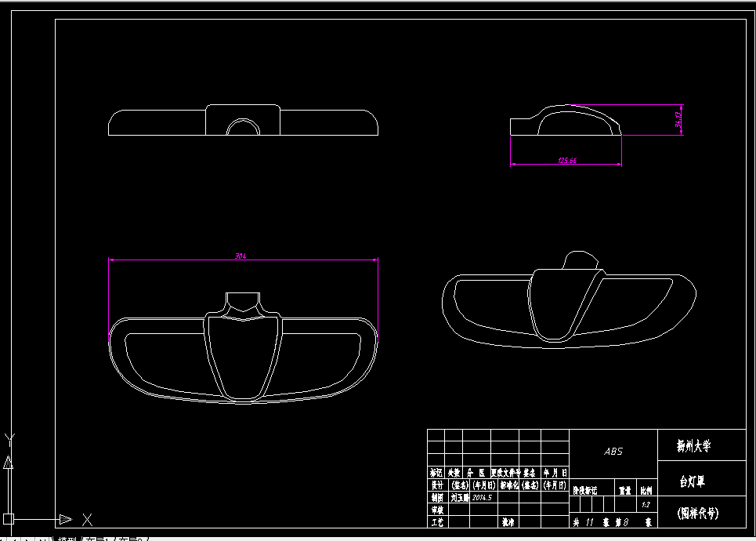
Task: Click the UCS X-axis arrow
Action: tap(66, 519)
